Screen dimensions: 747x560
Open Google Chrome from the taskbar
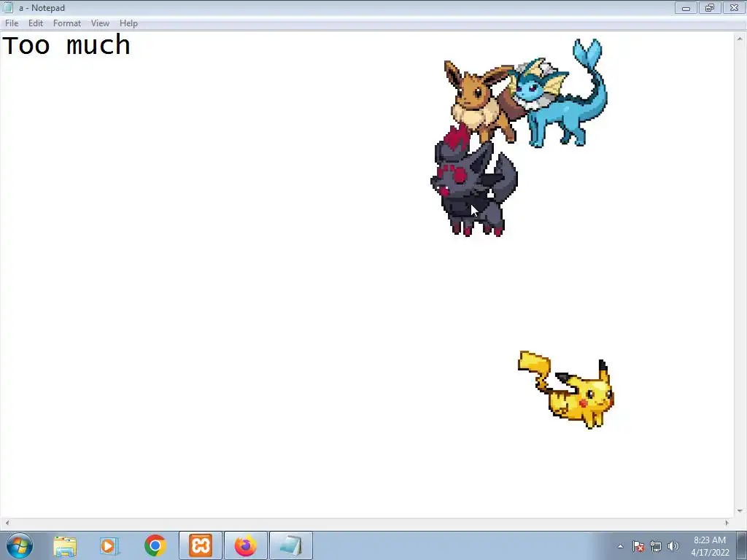155,545
